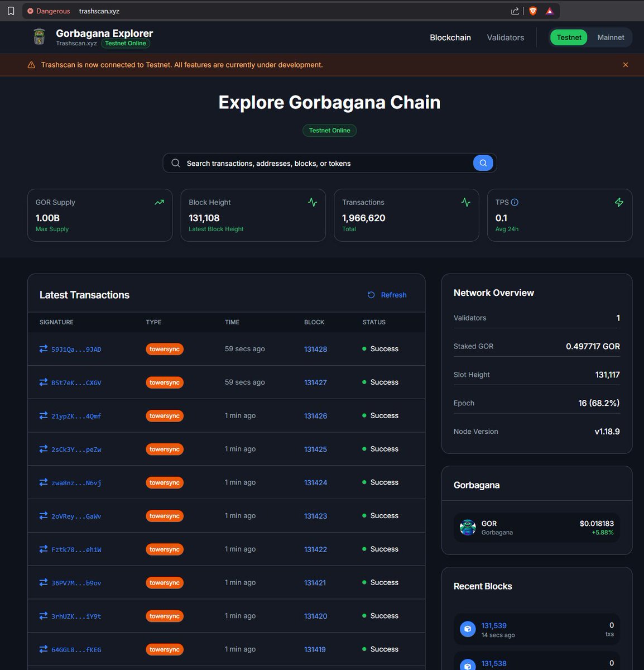Click the refresh circular arrow icon
The width and height of the screenshot is (644, 670).
pyautogui.click(x=371, y=295)
